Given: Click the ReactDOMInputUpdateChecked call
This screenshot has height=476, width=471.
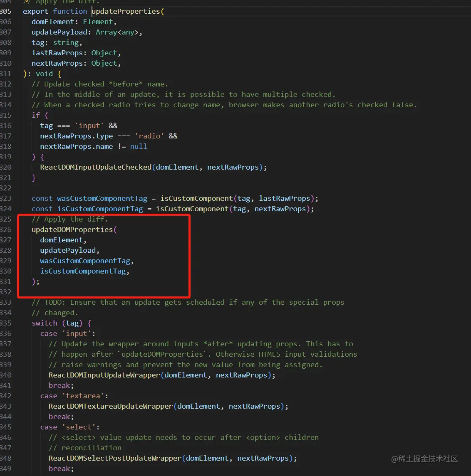Looking at the screenshot, I should click(96, 167).
